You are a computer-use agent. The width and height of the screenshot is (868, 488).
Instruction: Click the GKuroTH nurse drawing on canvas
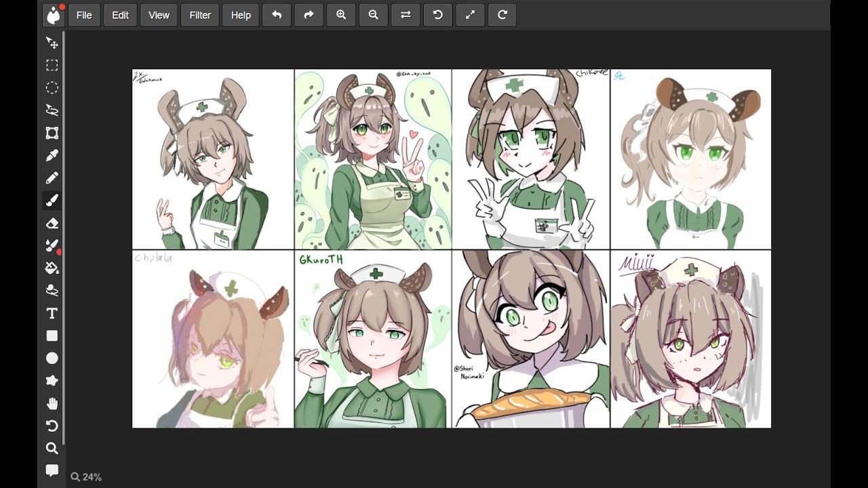[373, 339]
